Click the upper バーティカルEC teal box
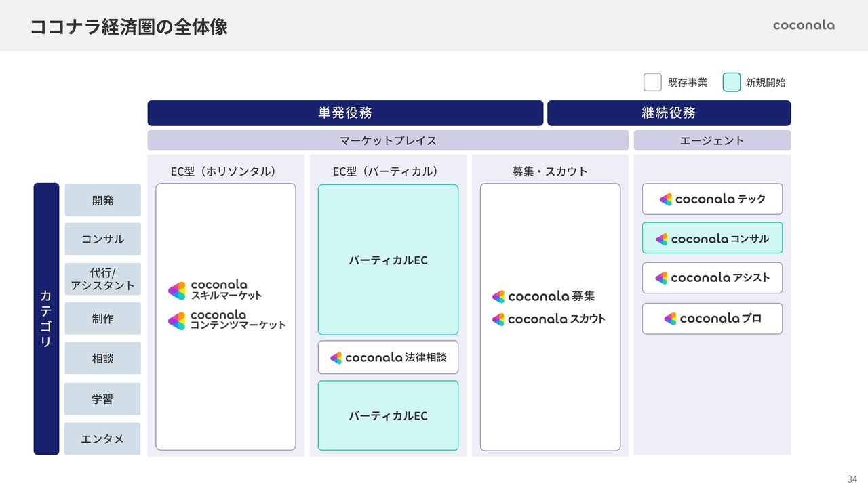The image size is (868, 488). pyautogui.click(x=388, y=260)
